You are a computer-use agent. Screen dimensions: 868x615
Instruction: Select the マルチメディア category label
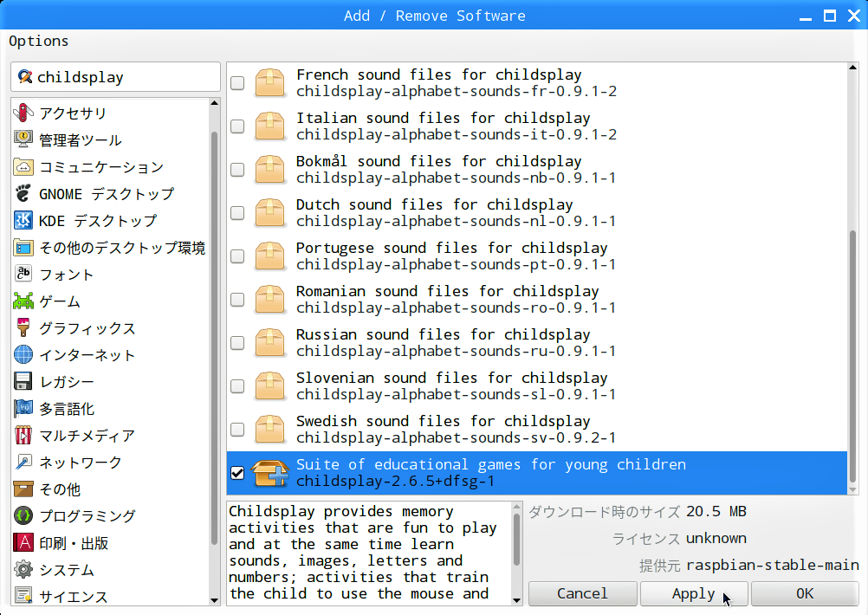pyautogui.click(x=87, y=436)
